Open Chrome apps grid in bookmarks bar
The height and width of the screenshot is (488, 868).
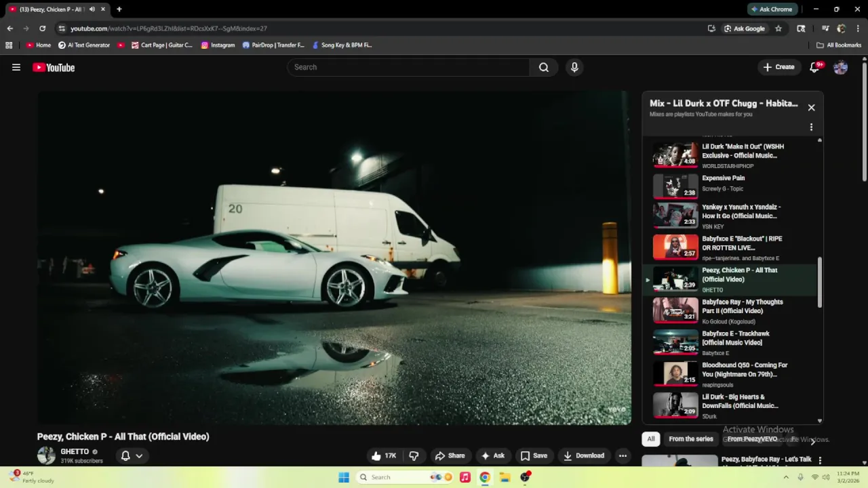tap(9, 45)
